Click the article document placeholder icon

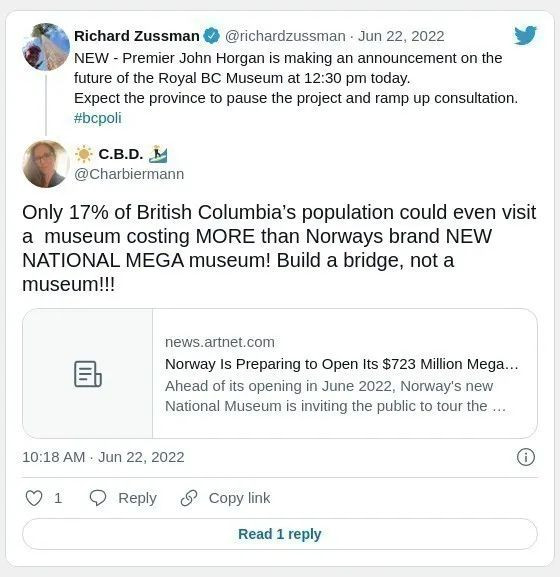[x=88, y=374]
